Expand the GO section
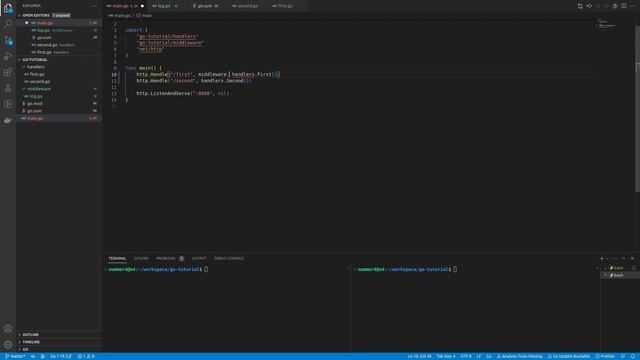This screenshot has width=640, height=360. [x=25, y=349]
